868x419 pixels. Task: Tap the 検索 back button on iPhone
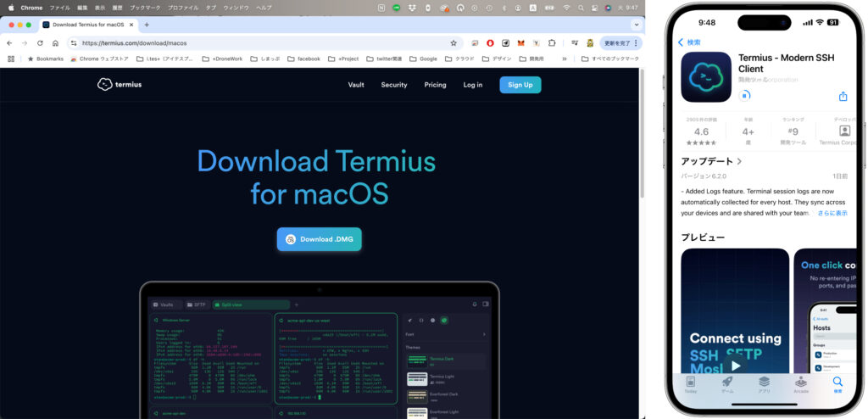[689, 42]
